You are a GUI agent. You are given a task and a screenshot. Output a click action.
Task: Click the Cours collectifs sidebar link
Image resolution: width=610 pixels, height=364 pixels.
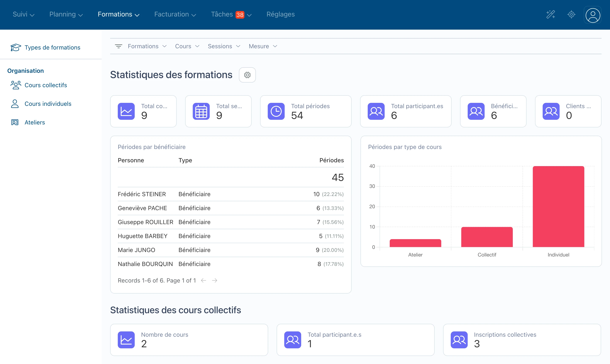46,85
